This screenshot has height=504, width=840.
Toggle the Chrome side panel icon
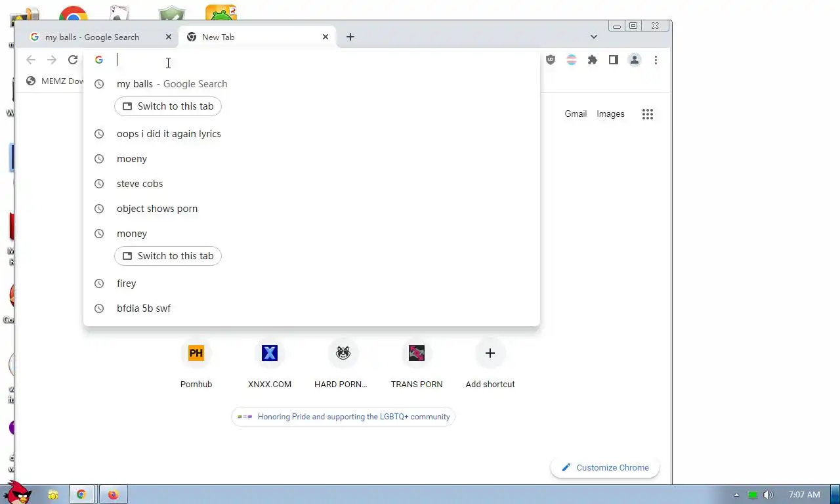point(614,60)
